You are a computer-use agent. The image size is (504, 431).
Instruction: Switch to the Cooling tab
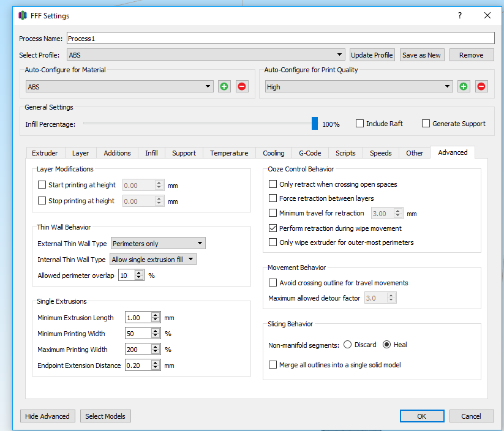point(274,153)
